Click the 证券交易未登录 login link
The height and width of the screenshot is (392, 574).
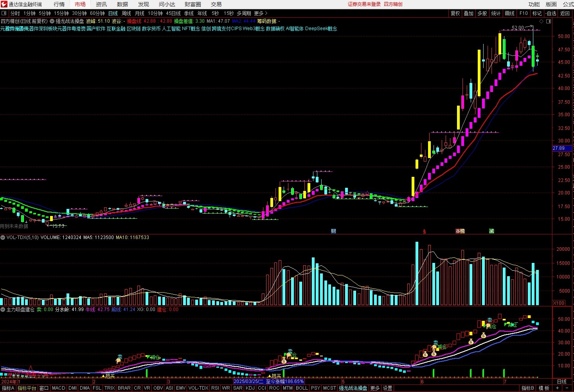tap(364, 4)
